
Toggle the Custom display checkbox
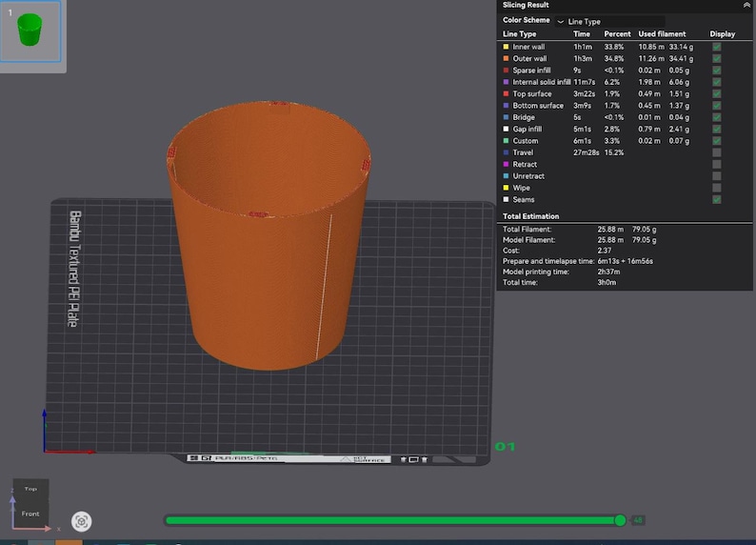click(x=717, y=141)
